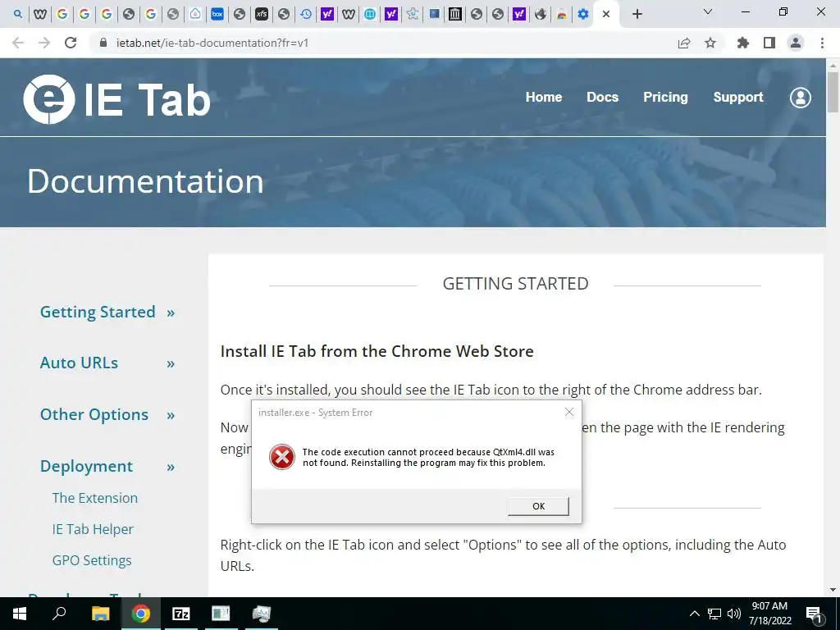Screen dimensions: 840x630
Task: Open the Getting Started sidebar section
Action: (98, 312)
